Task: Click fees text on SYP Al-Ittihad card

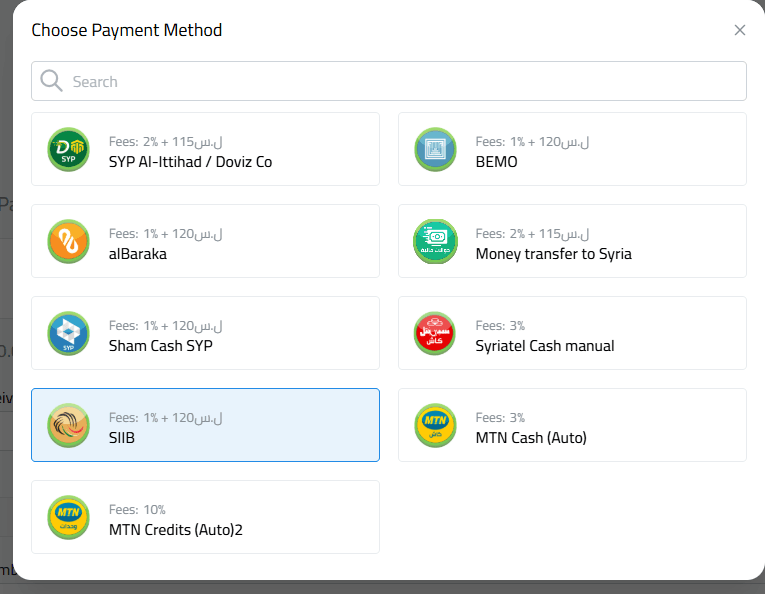Action: (x=165, y=142)
